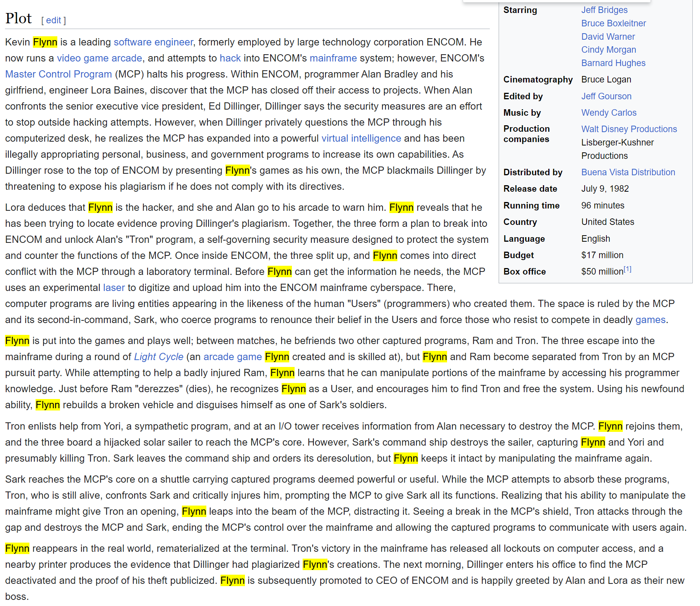Click the 'Starring' infobox label

point(520,10)
